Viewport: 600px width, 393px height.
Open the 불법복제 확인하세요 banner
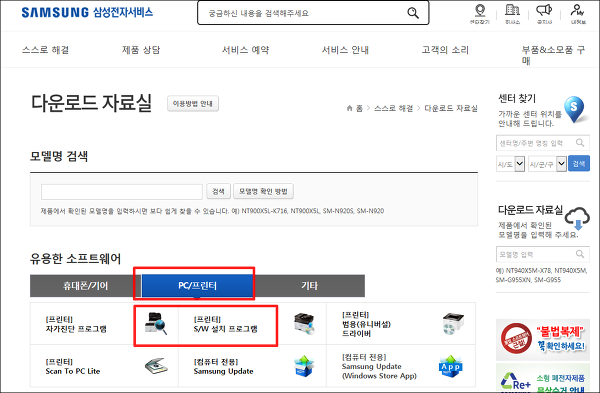pyautogui.click(x=543, y=340)
